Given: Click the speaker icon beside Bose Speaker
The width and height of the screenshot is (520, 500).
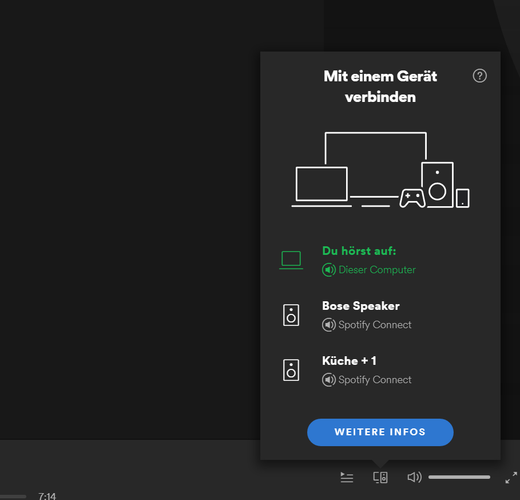Looking at the screenshot, I should click(x=291, y=315).
